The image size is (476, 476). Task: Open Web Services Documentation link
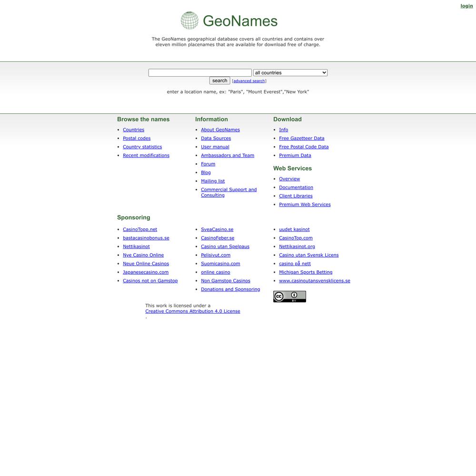tap(296, 187)
